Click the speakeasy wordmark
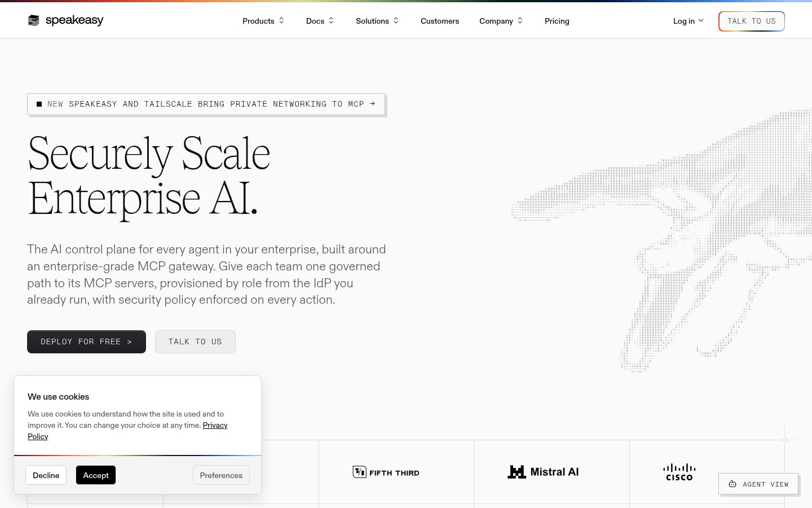The image size is (812, 508). (x=74, y=20)
